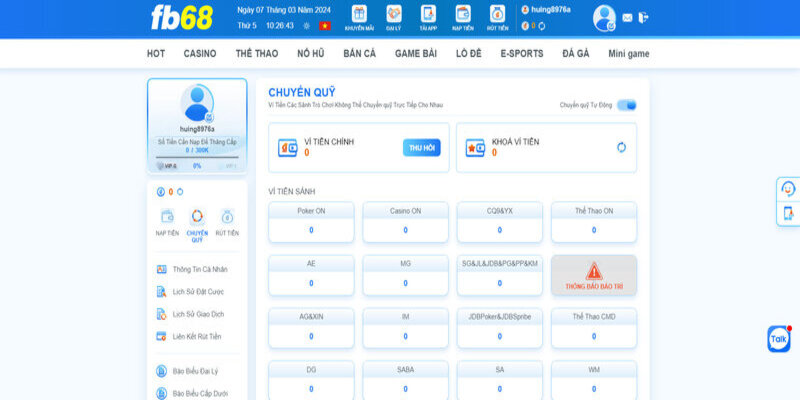The height and width of the screenshot is (400, 800).
Task: Select the JDBPoker&JDBSpribe wallet card
Action: tap(499, 328)
